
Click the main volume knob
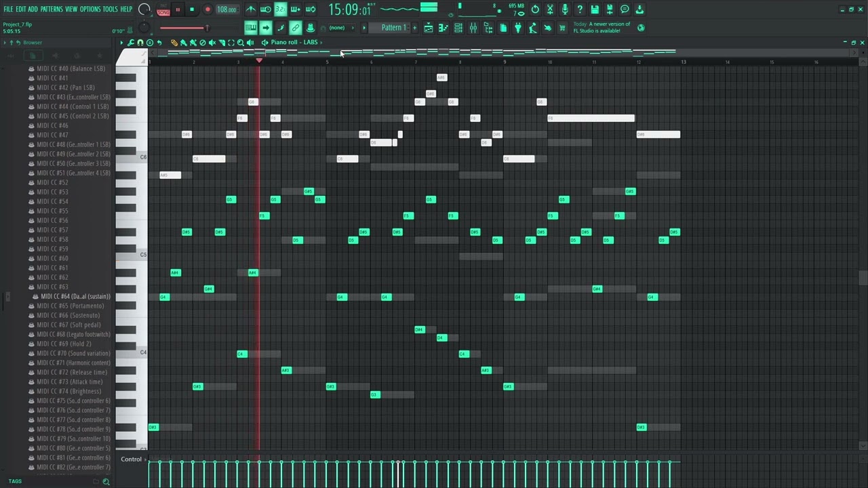tap(144, 9)
